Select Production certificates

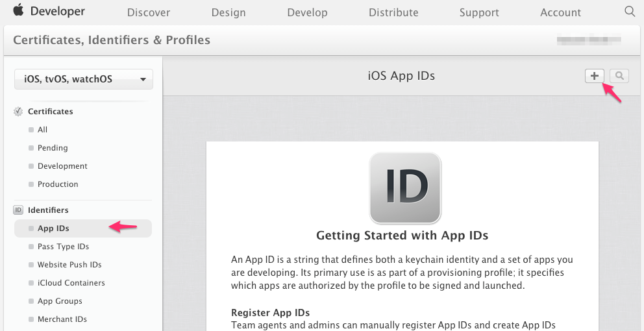[x=58, y=184]
